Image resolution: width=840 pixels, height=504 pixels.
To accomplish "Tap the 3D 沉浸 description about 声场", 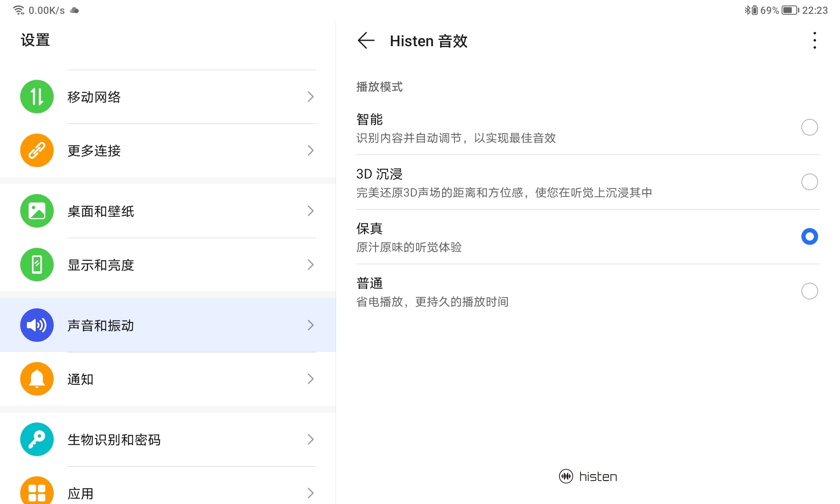I will [x=504, y=192].
